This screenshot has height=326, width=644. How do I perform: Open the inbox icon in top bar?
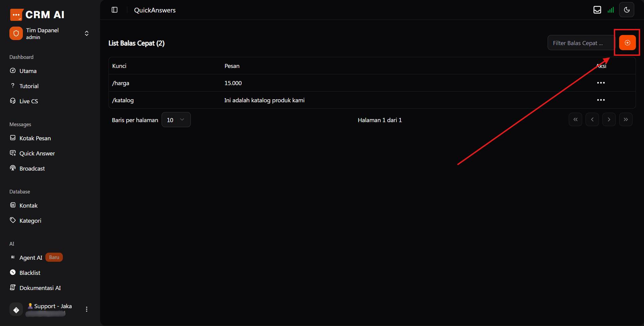597,10
